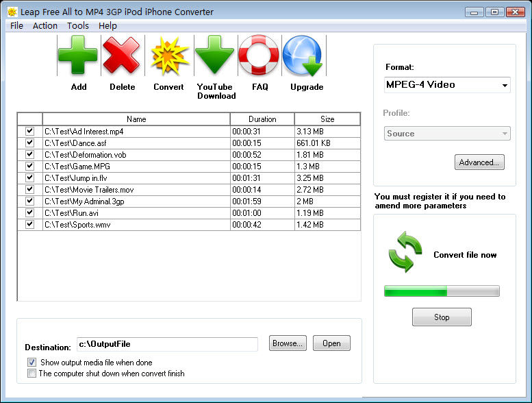Screen dimensions: 532x403
Task: Uncheck the Dance.asf checkbox
Action: (30, 143)
